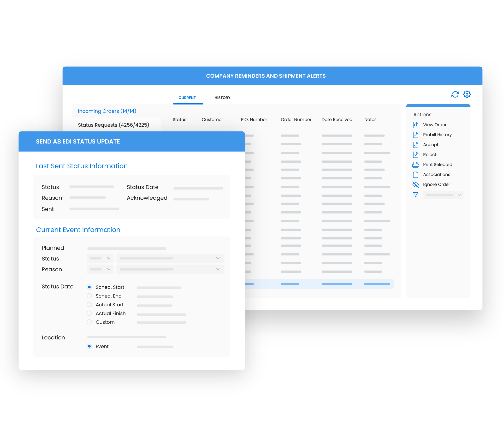This screenshot has width=504, height=432.
Task: Click the Ignore Order eye icon
Action: tap(415, 185)
